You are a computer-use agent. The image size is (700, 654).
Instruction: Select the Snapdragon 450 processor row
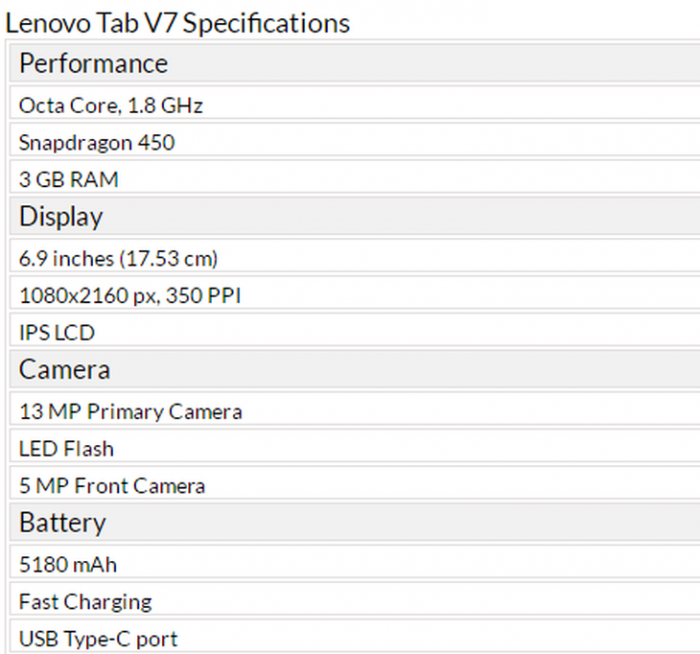click(97, 143)
